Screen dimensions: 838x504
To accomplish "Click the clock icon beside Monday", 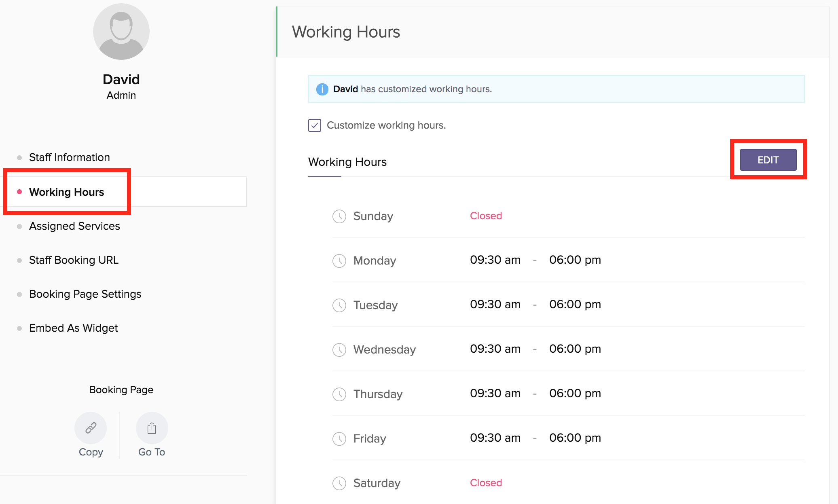I will coord(339,261).
